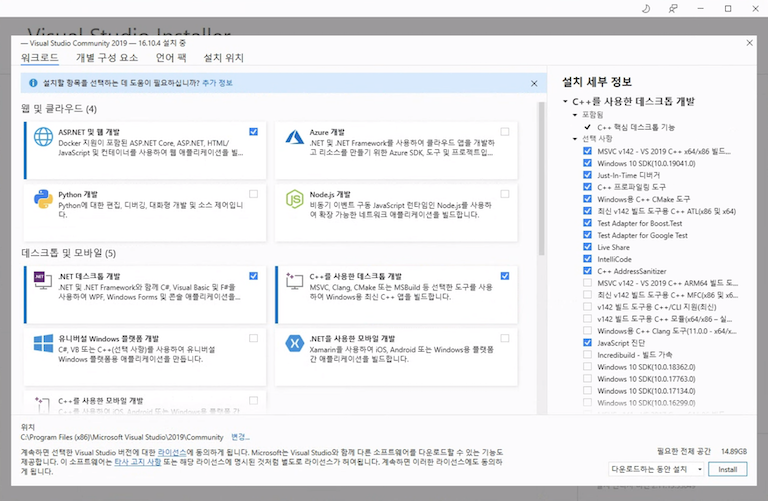Check .NET mobile development workload
The width and height of the screenshot is (768, 501).
[504, 338]
